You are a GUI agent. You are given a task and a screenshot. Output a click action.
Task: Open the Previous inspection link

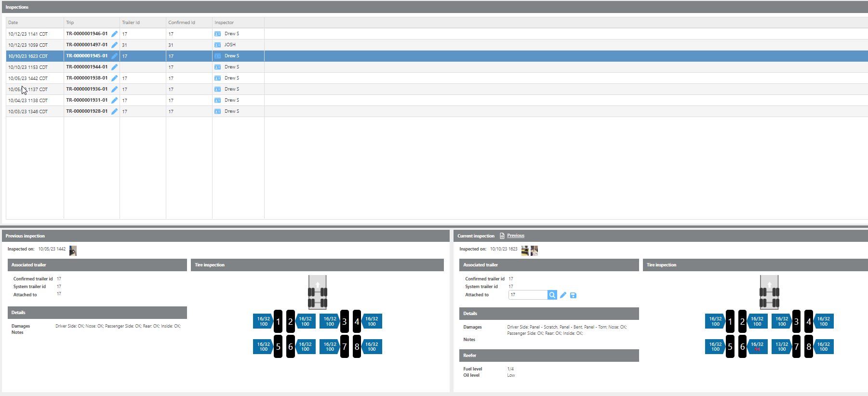click(x=515, y=236)
